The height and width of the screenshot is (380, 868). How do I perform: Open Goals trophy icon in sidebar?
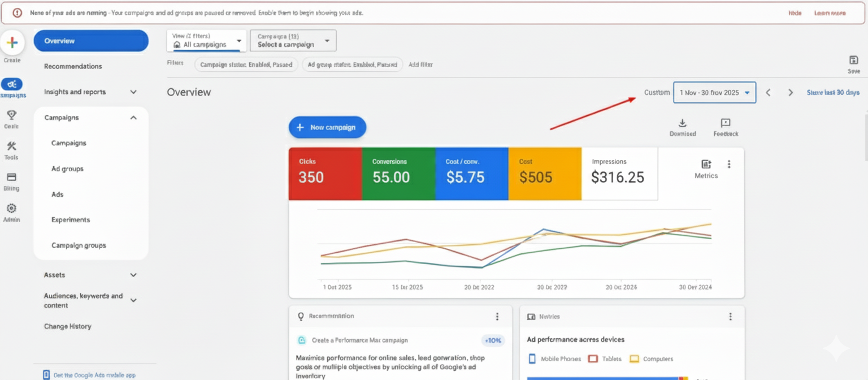(x=11, y=115)
